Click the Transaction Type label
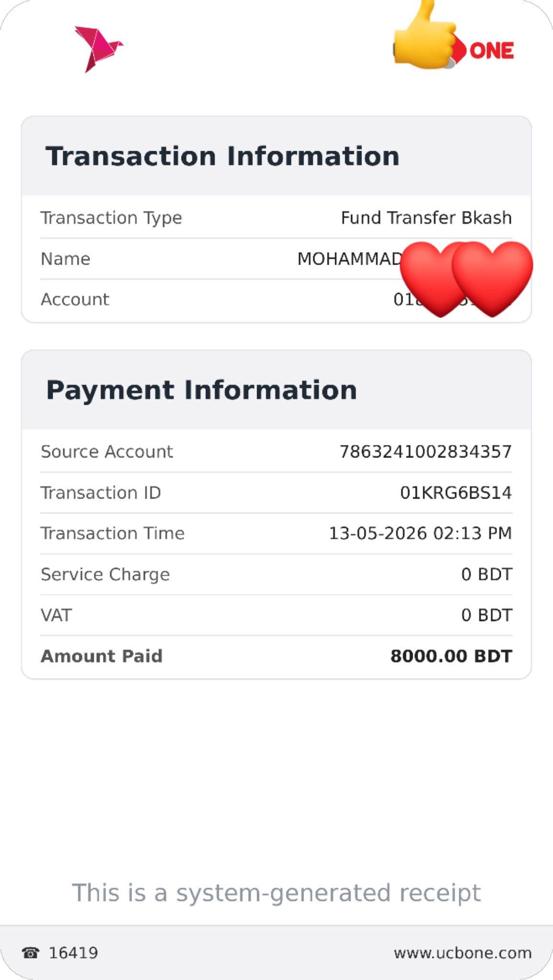The image size is (553, 980). [111, 218]
